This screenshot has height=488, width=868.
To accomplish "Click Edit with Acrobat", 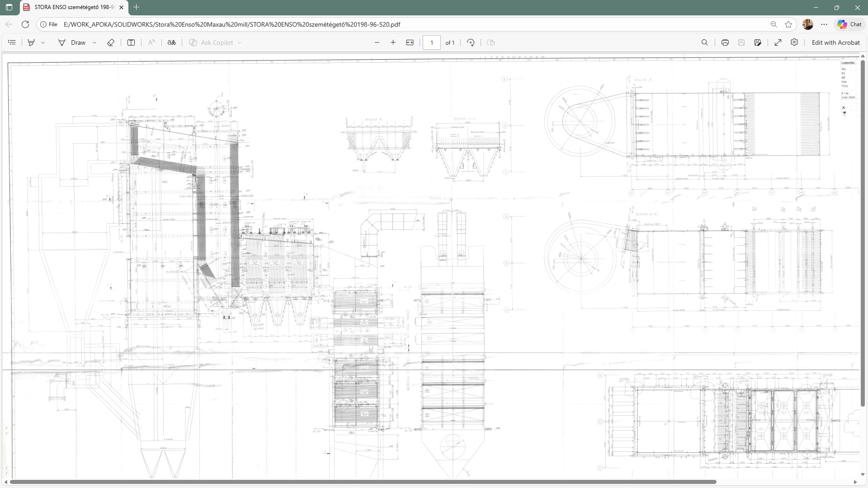I will (x=835, y=42).
